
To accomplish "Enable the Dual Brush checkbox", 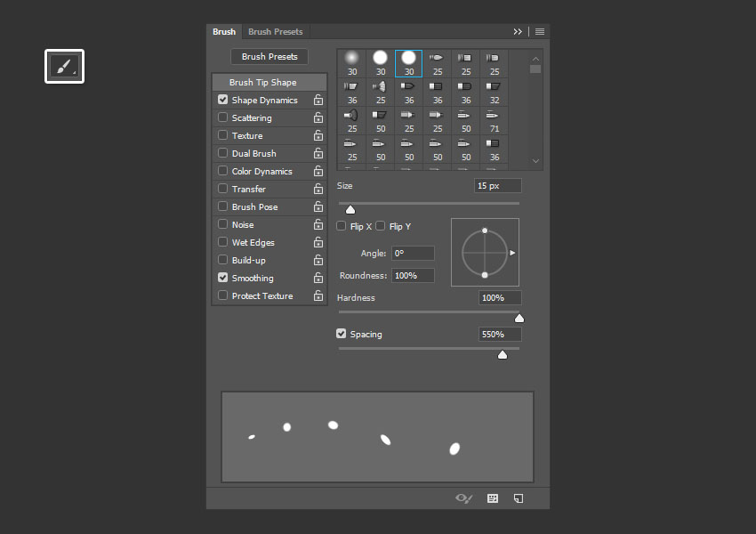I will point(222,153).
